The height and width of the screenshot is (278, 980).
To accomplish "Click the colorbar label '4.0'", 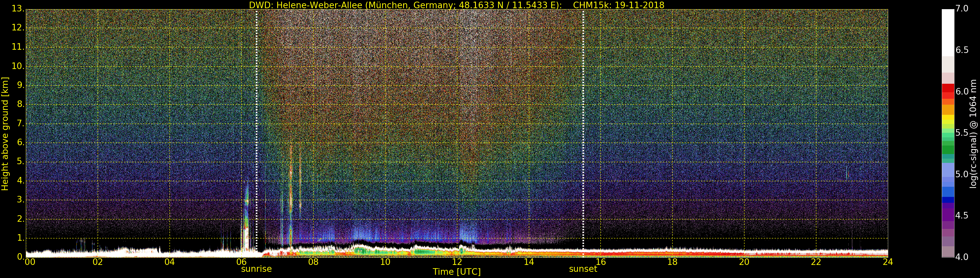I will coord(962,257).
